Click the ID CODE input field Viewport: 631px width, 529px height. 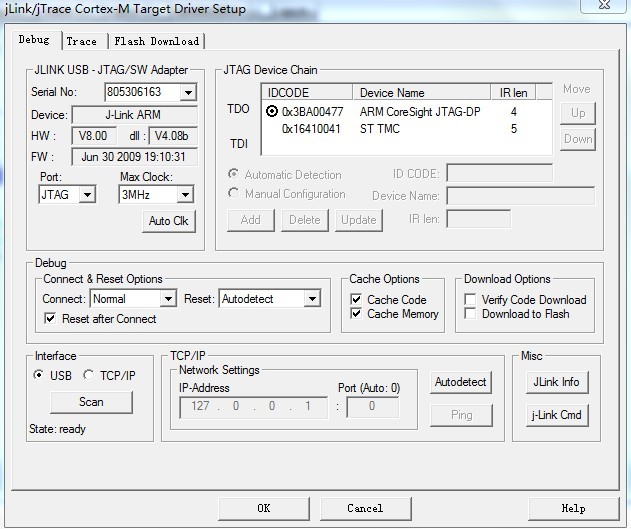pos(499,173)
